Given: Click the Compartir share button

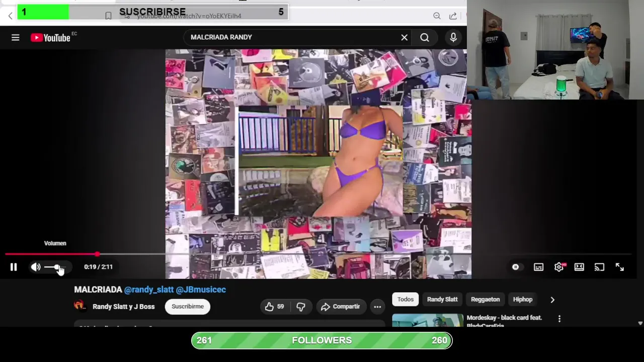Looking at the screenshot, I should 341,307.
